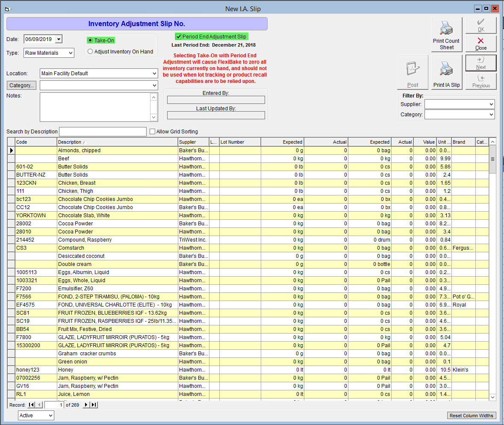The height and width of the screenshot is (425, 504).
Task: Go to next record navigation arrow
Action: [86, 405]
